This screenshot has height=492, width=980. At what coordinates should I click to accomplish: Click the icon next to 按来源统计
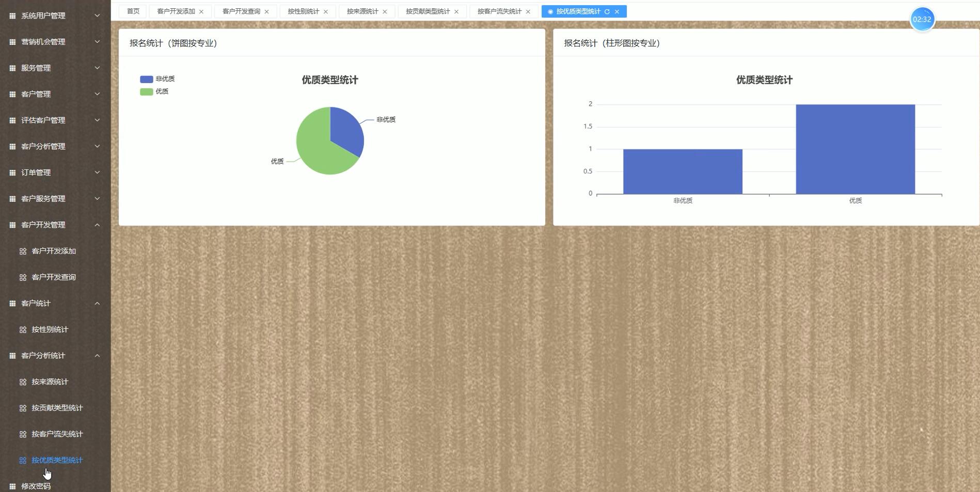[x=23, y=382]
